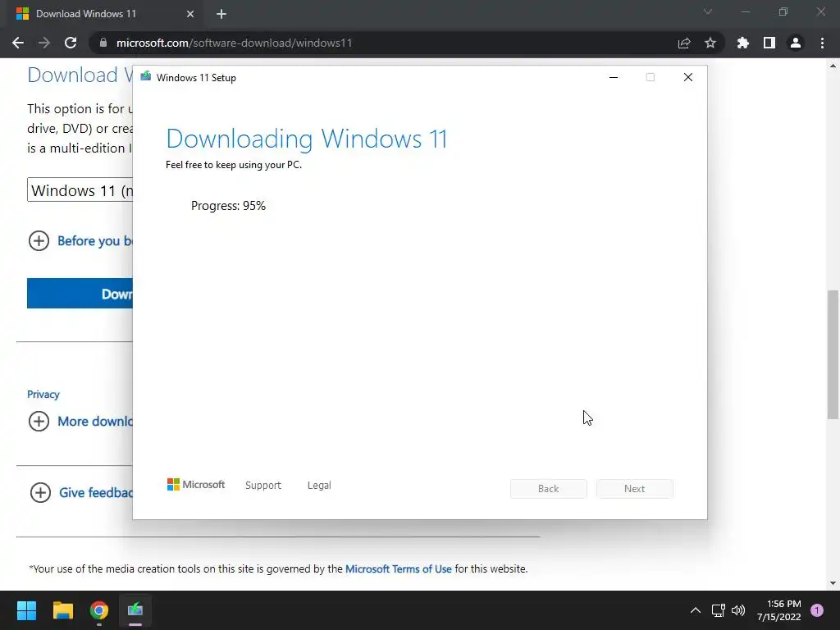Click the Next button in setup

pos(634,489)
